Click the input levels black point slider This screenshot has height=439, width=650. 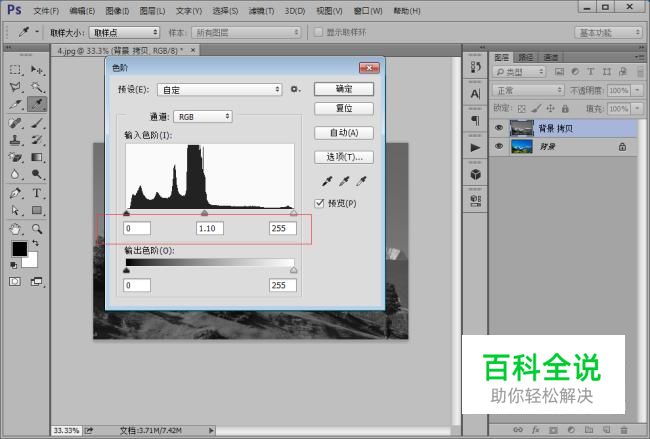[x=126, y=213]
